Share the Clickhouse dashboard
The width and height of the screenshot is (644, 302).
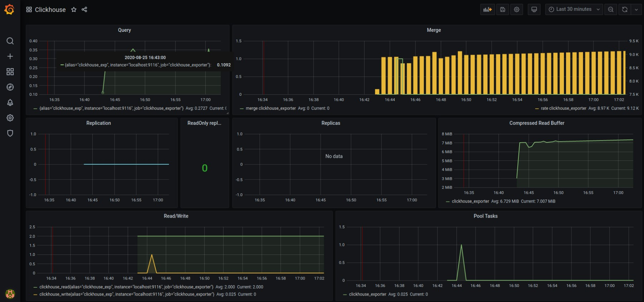click(x=84, y=10)
